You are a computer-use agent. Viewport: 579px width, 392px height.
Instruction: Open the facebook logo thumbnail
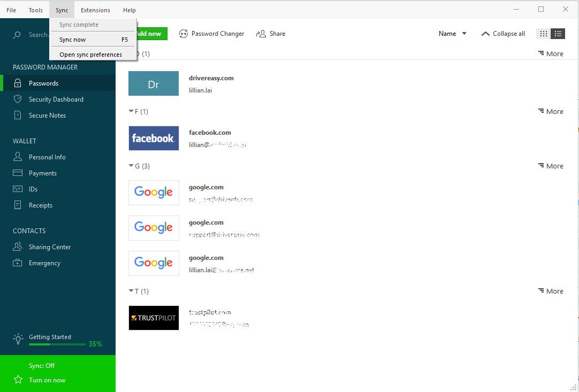tap(154, 138)
